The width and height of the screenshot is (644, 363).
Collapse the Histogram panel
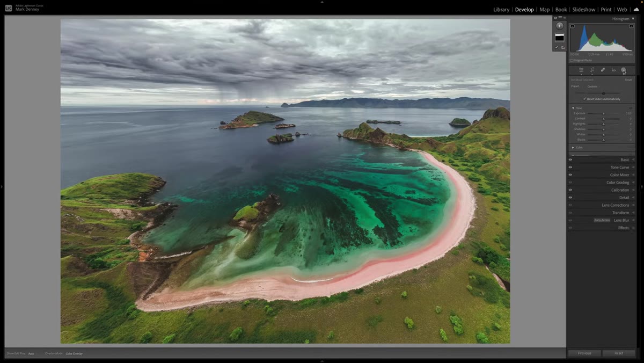633,19
